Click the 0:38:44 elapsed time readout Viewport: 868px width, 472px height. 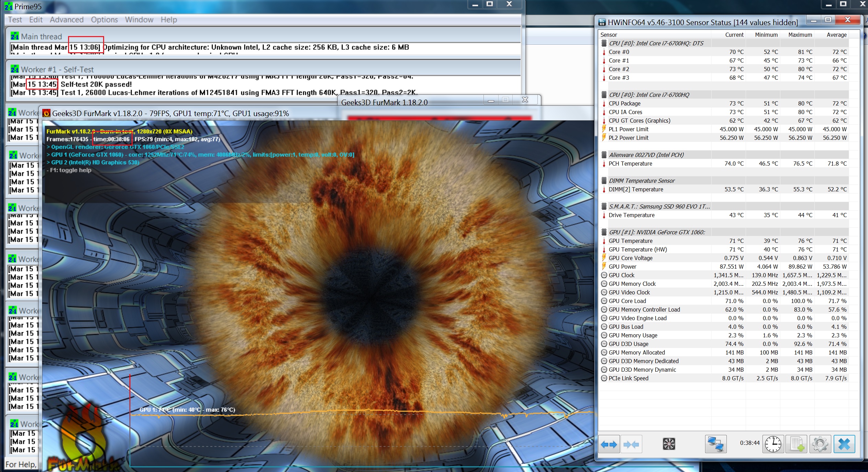pyautogui.click(x=750, y=443)
